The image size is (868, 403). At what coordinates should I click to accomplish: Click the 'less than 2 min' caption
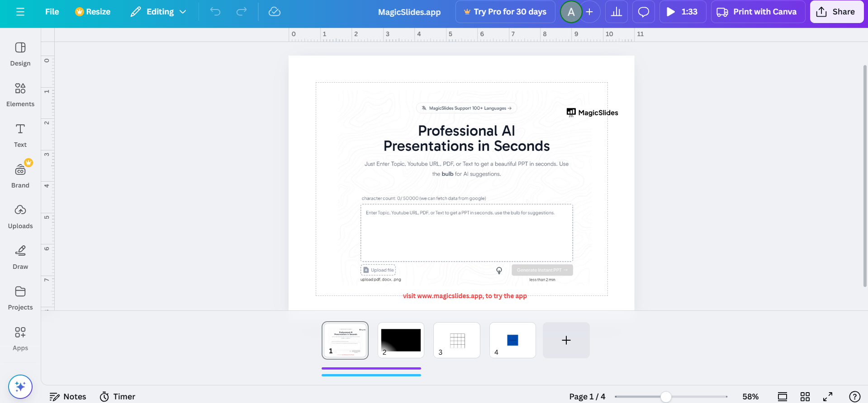point(542,280)
